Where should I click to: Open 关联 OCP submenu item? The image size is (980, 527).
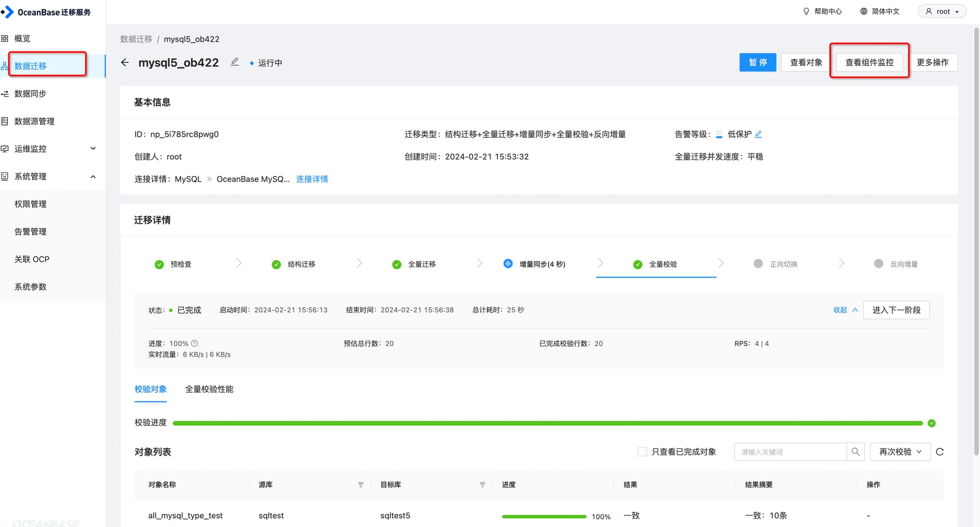32,259
